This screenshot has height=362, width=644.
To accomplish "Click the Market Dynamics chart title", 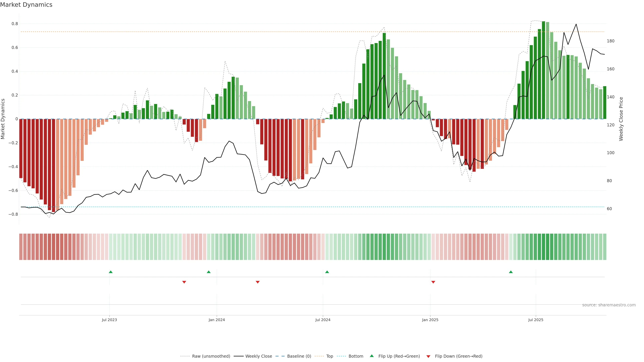I will [x=26, y=5].
